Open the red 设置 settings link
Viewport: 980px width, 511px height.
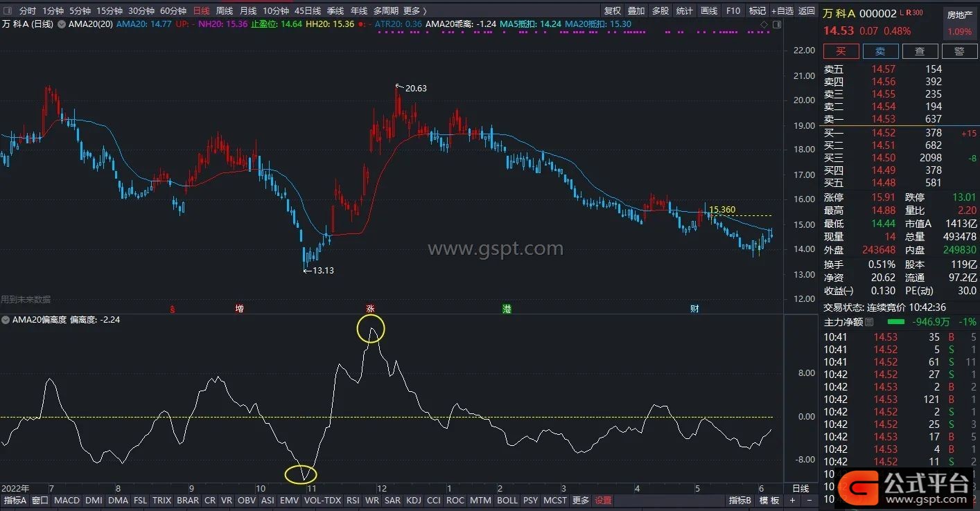pos(604,500)
